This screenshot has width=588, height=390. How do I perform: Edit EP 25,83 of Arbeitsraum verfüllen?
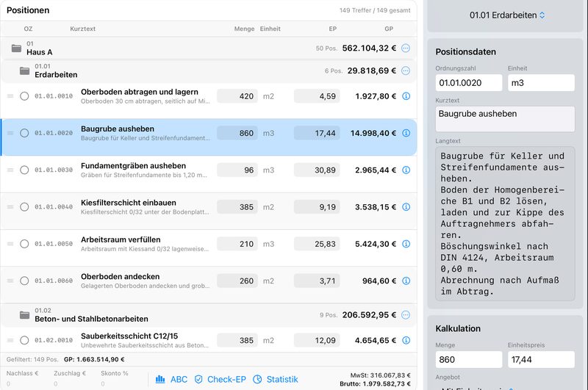317,244
